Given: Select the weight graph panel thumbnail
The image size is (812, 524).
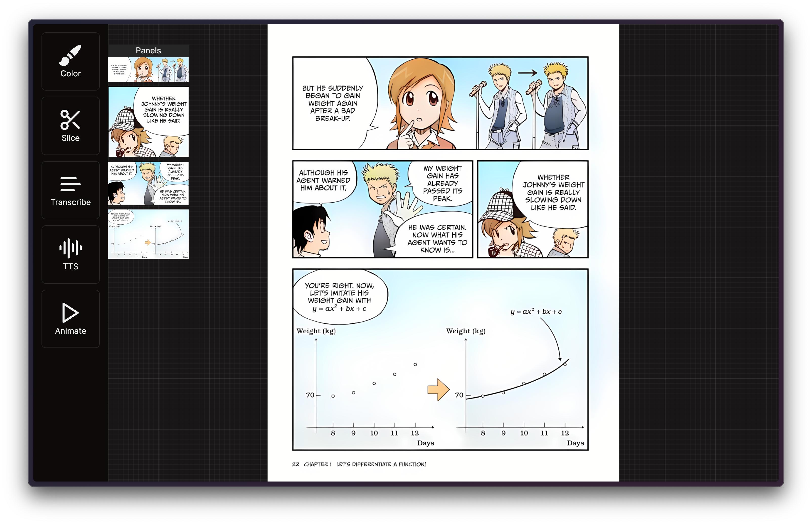Looking at the screenshot, I should (x=148, y=234).
